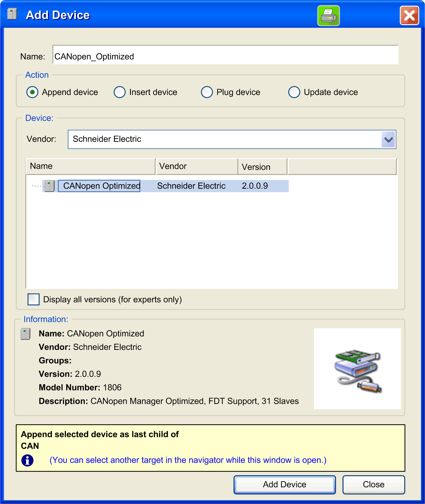The width and height of the screenshot is (425, 504).
Task: Click the green printer icon in title bar
Action: pyautogui.click(x=328, y=16)
